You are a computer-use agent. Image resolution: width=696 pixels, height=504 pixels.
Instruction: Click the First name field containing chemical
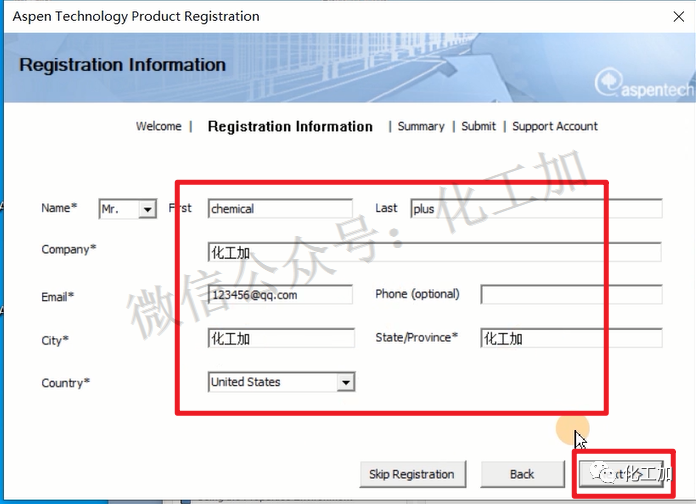281,208
